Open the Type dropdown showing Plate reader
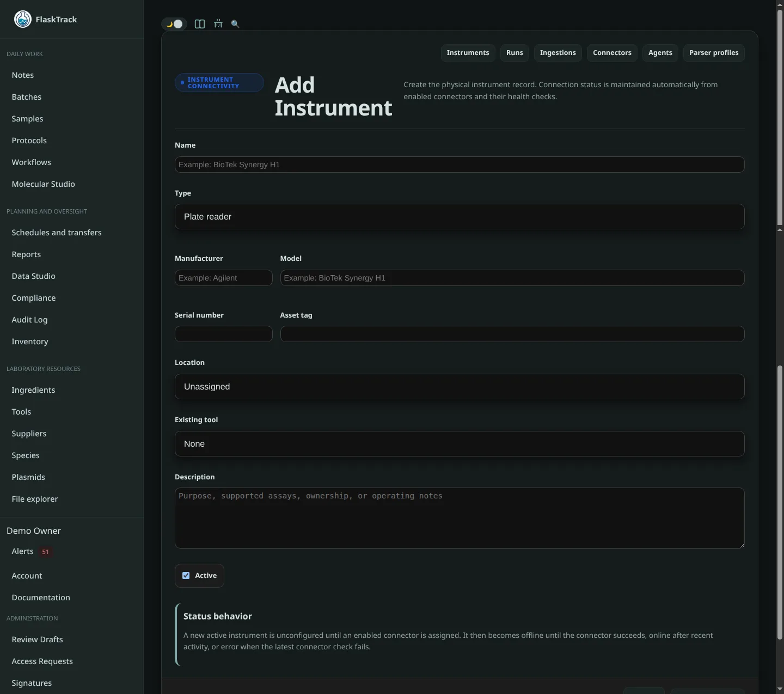This screenshot has height=694, width=784. point(460,217)
